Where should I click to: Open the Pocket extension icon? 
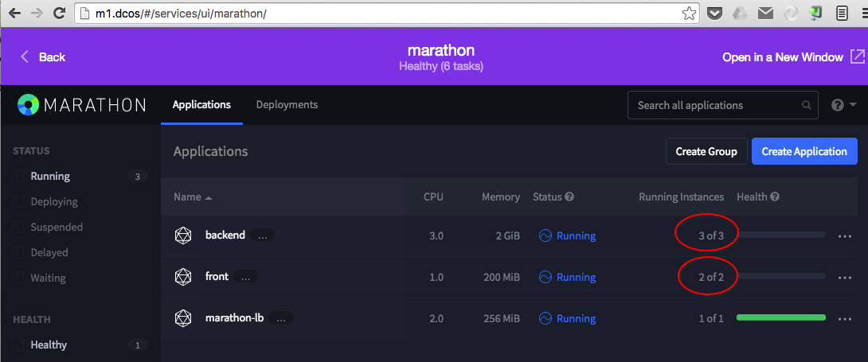(716, 14)
